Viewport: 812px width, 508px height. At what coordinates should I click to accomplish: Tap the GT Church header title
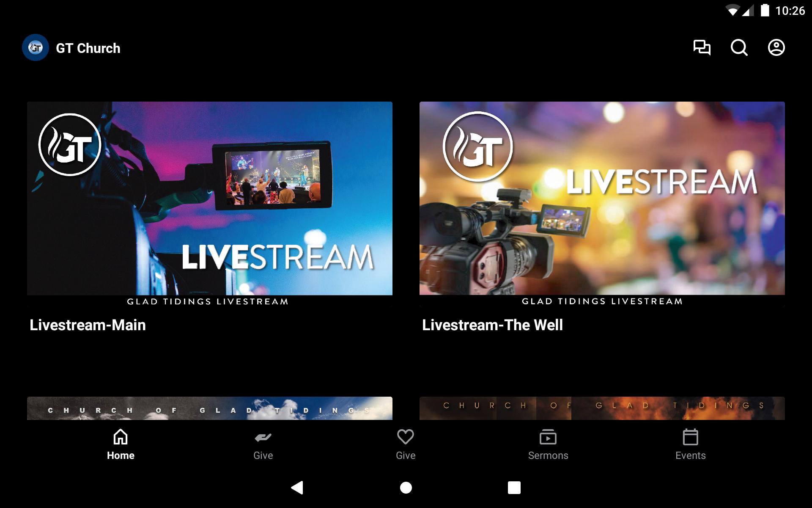click(x=88, y=48)
